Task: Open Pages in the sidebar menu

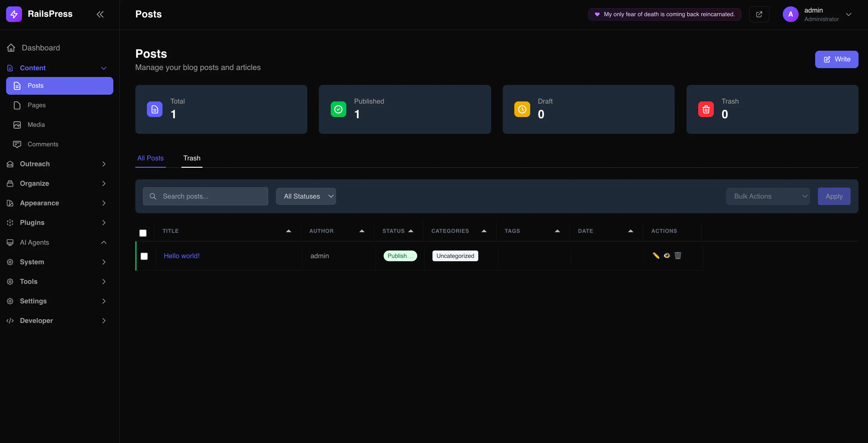Action: coord(60,105)
